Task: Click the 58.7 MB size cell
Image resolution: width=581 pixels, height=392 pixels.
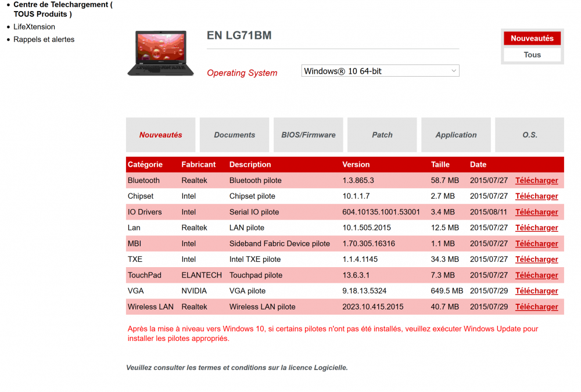Action: tap(444, 181)
